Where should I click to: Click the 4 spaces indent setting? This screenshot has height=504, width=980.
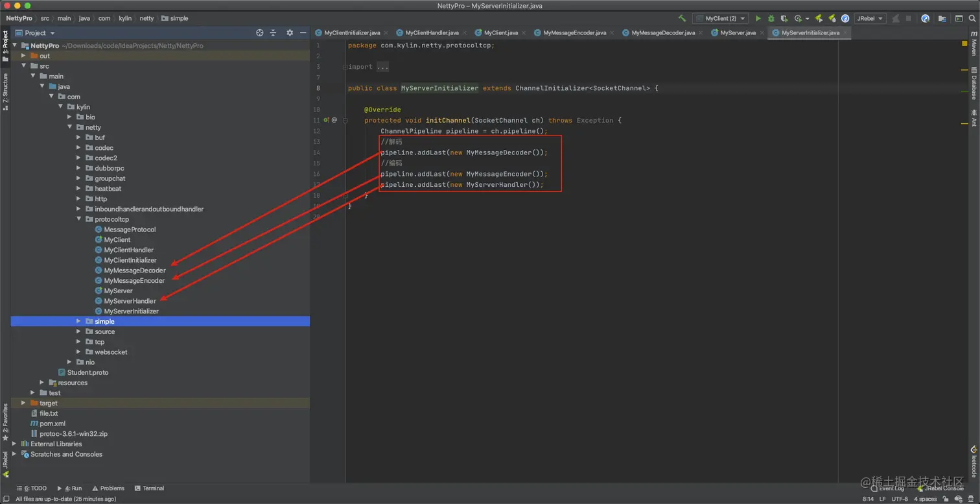coord(926,499)
